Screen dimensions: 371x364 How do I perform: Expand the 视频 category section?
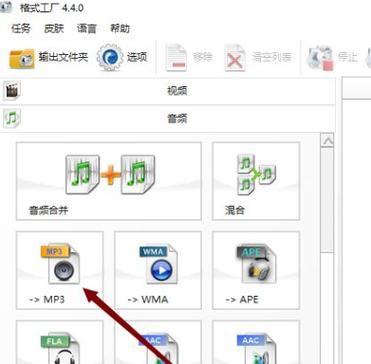click(x=168, y=91)
